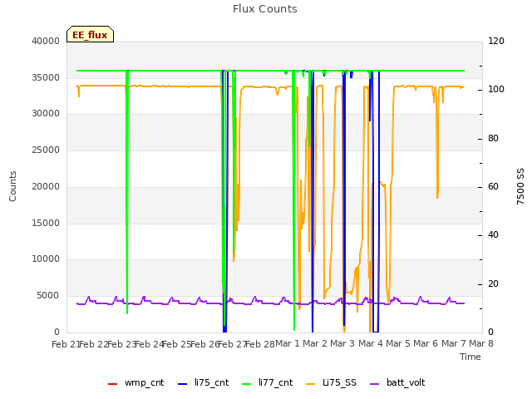This screenshot has width=532, height=399.
Task: Click the 20 right axis tick
Action: click(493, 284)
